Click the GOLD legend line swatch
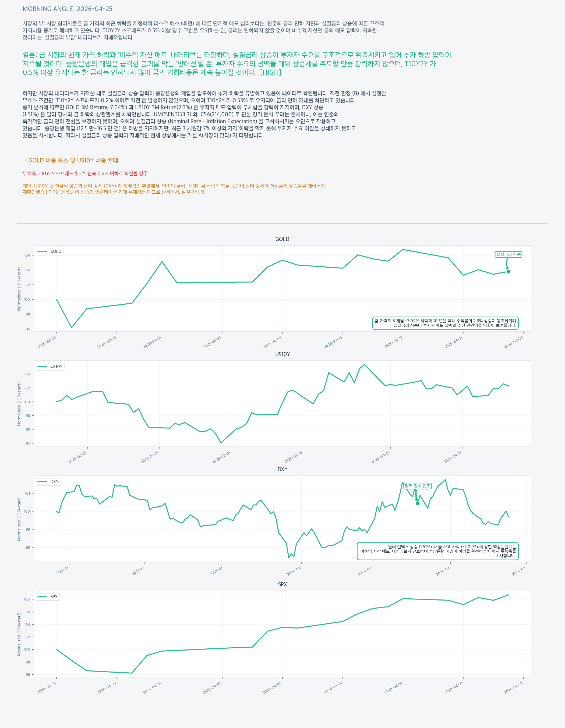The width and height of the screenshot is (565, 728). pyautogui.click(x=42, y=251)
